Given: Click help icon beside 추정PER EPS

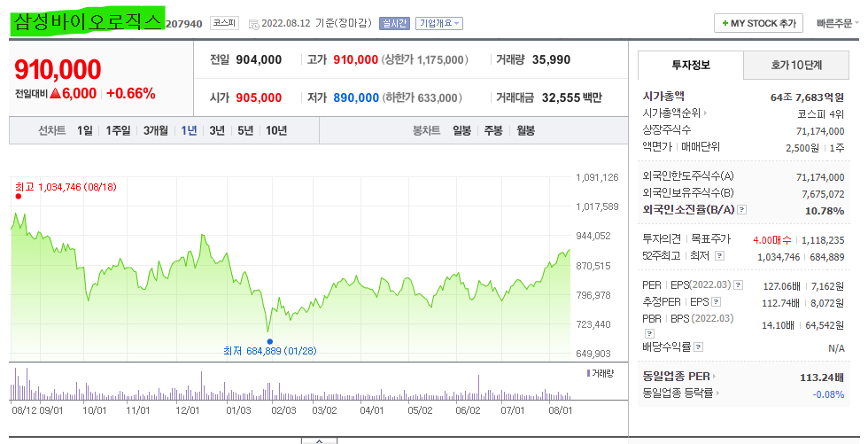Looking at the screenshot, I should point(716,302).
